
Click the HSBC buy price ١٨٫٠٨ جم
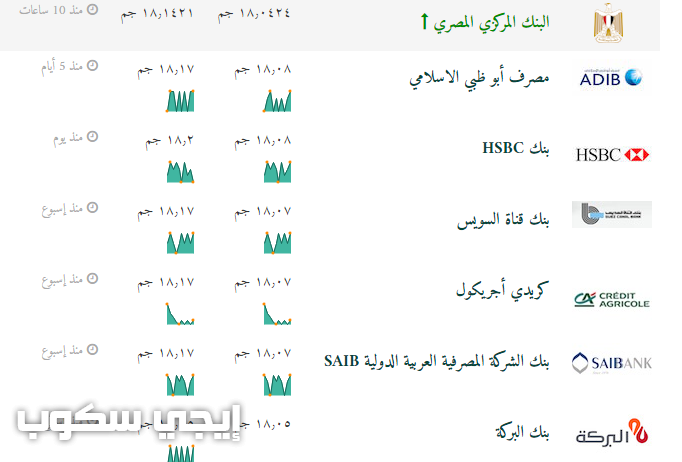[x=263, y=141]
